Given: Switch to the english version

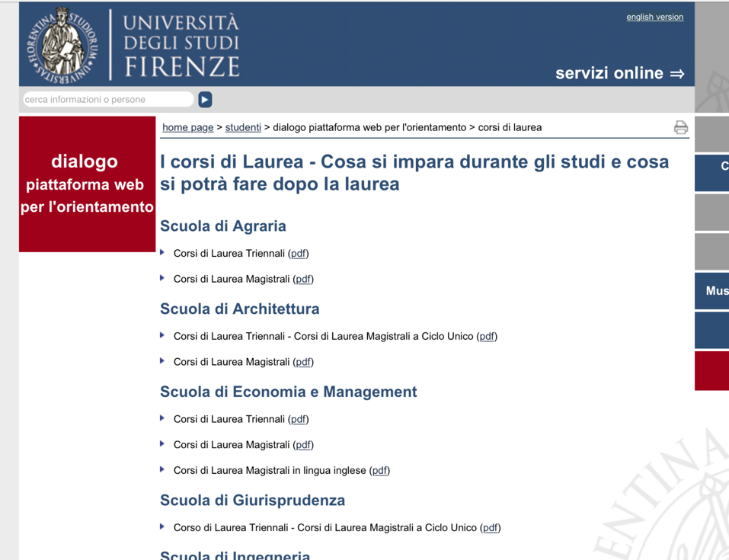Looking at the screenshot, I should (654, 17).
